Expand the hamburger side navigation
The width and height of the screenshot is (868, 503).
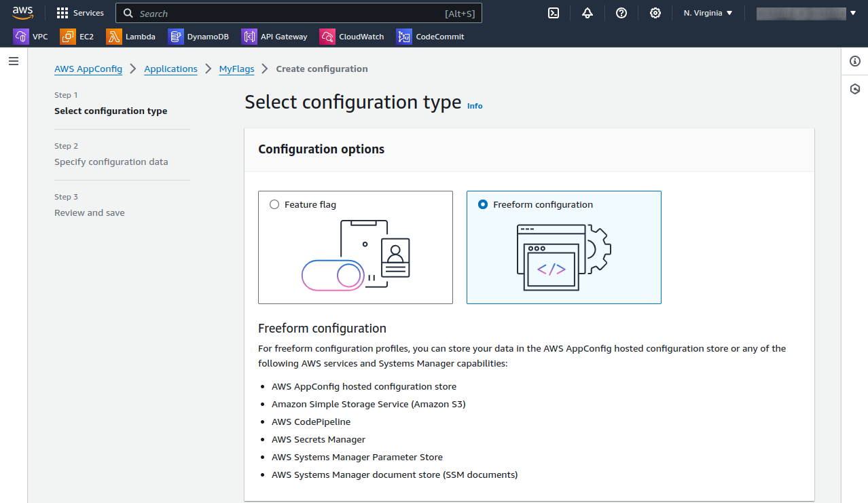coord(14,61)
